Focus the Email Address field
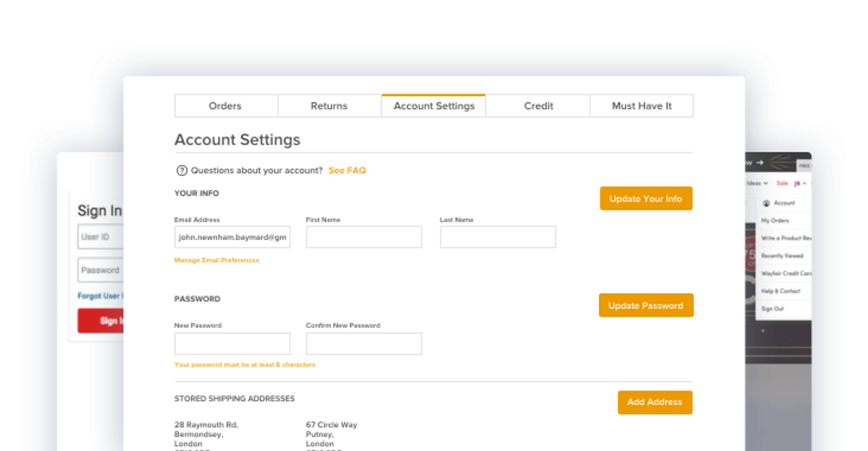The image size is (868, 451). click(232, 237)
